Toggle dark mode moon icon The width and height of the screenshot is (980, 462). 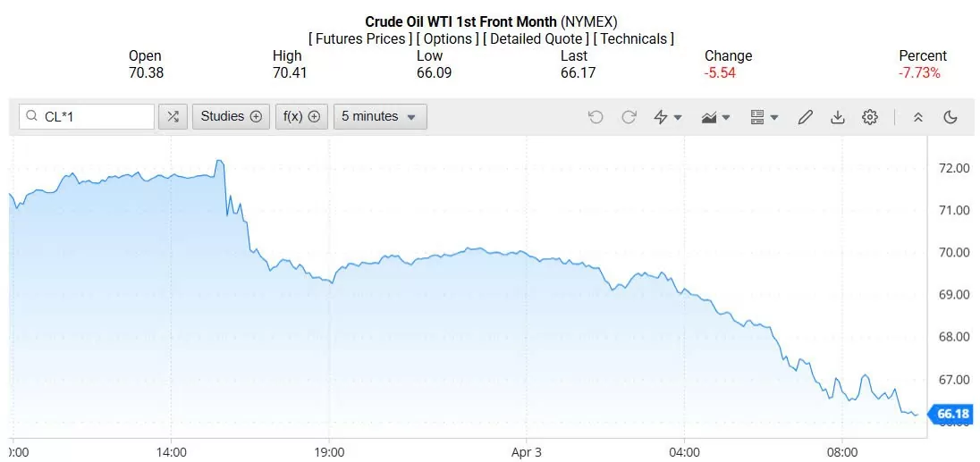point(950,117)
